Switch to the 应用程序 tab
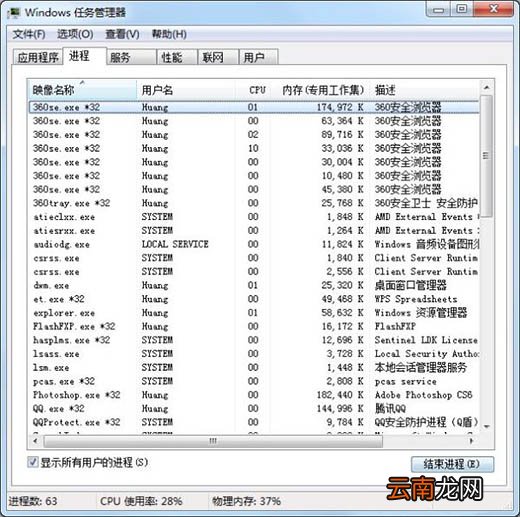This screenshot has height=517, width=520. 38,57
